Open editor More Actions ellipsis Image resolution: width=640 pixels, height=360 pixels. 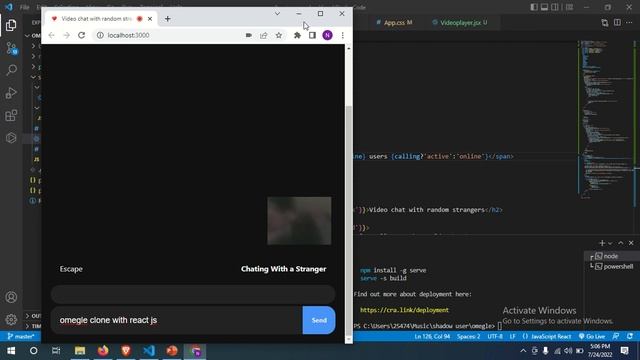(629, 23)
